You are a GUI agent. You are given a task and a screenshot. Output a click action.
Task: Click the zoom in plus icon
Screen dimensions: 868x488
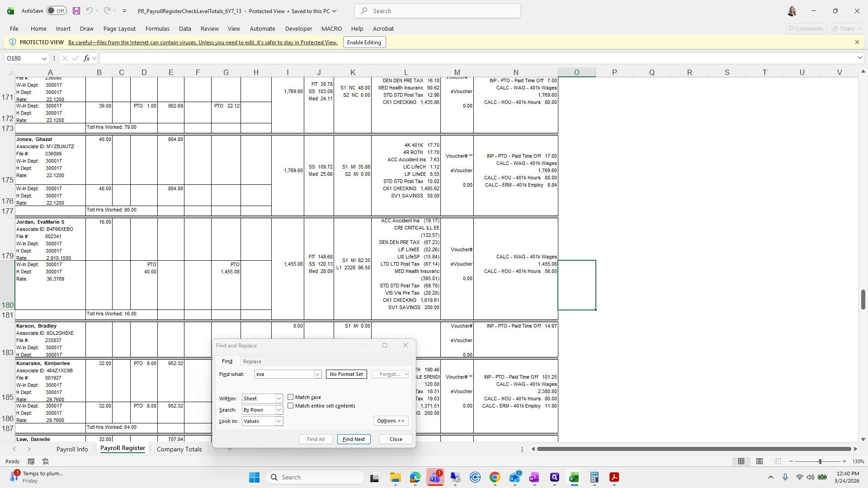[x=844, y=461]
